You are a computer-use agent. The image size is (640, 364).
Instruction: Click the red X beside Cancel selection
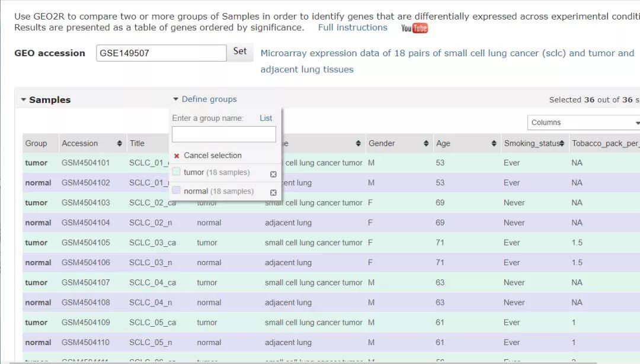tap(177, 156)
